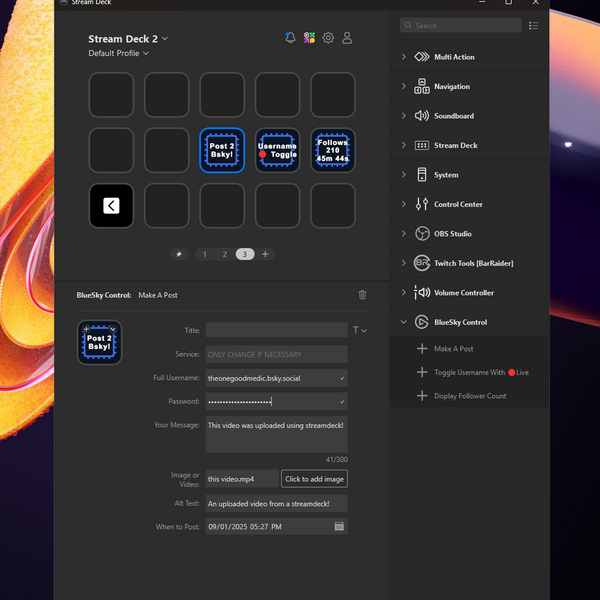
Task: Open the user account profile icon
Action: pyautogui.click(x=347, y=38)
